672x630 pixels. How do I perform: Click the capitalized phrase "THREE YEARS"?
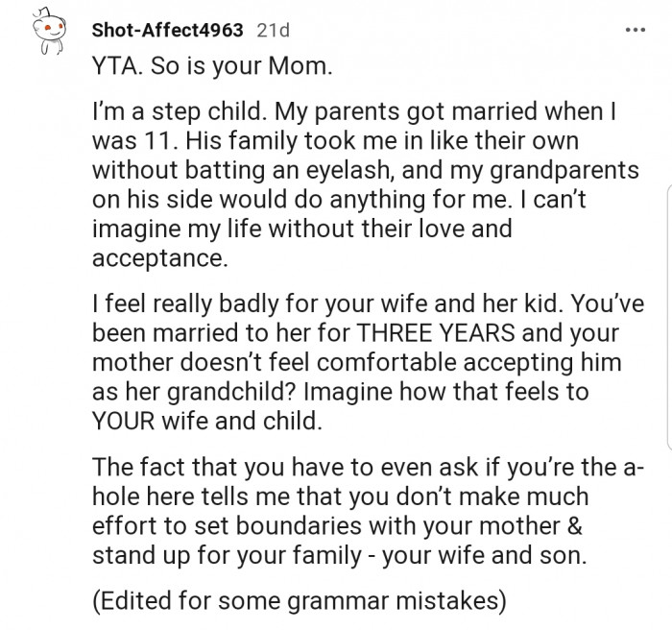[x=436, y=333]
